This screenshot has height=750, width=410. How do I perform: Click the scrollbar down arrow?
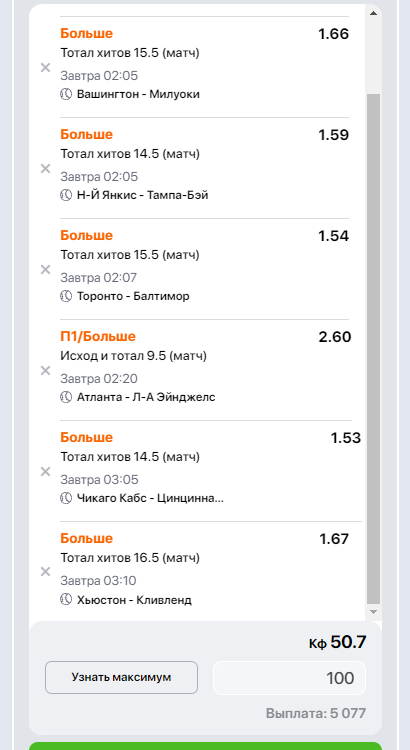coord(373,612)
